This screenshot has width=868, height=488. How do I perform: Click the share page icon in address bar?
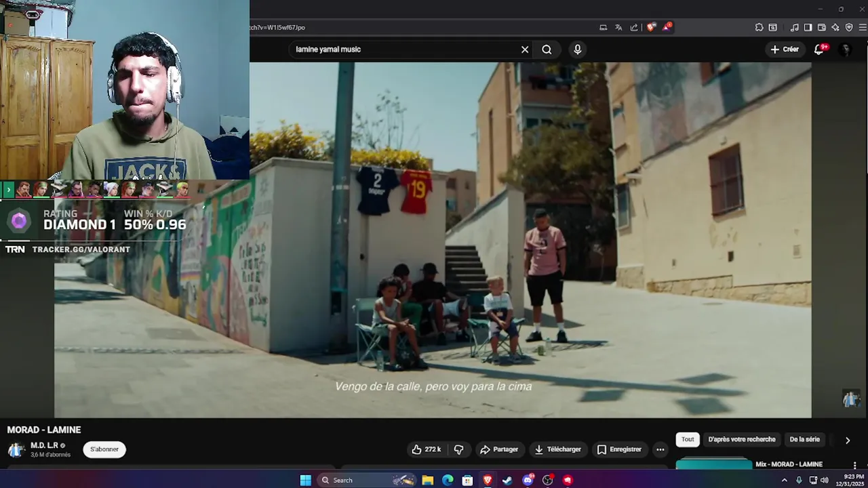634,28
